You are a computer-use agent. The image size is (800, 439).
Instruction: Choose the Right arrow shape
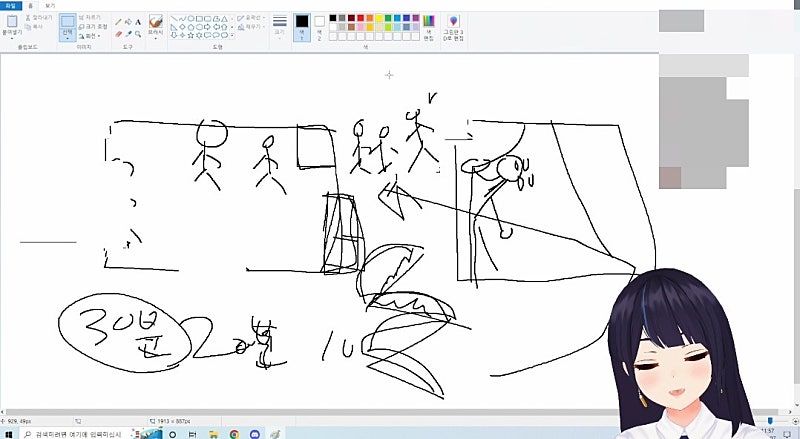coord(207,27)
